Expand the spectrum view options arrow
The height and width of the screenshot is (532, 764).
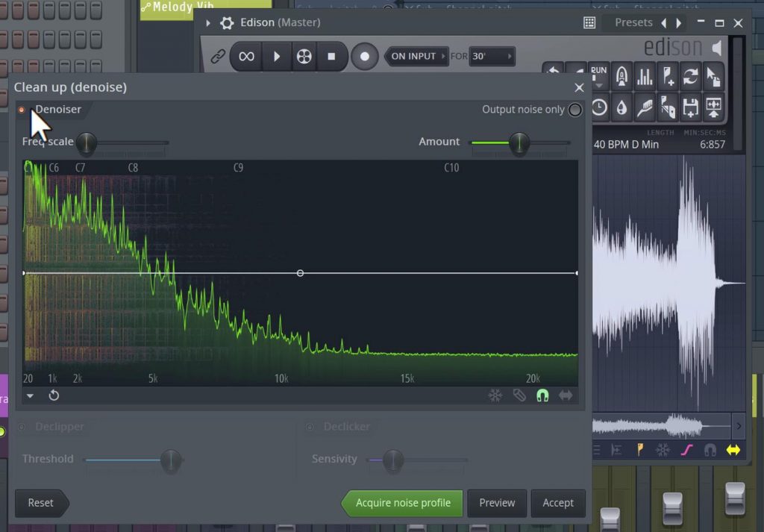coord(31,395)
